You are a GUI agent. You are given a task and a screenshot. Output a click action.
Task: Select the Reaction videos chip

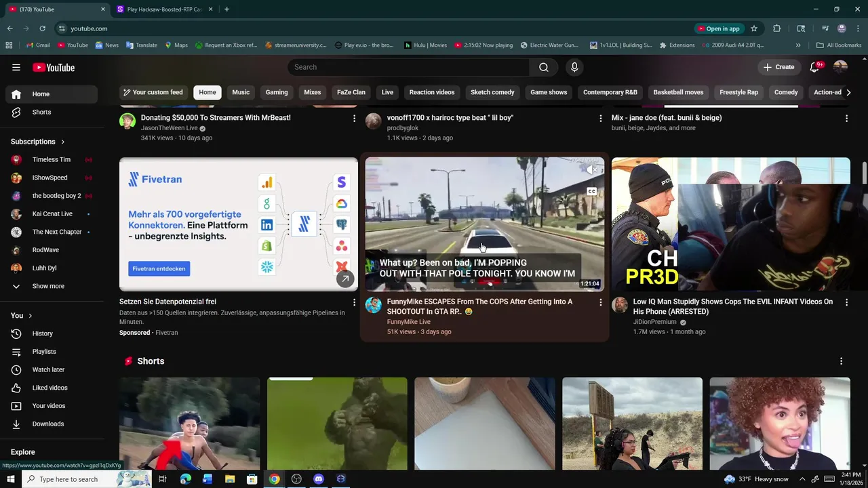pyautogui.click(x=432, y=92)
